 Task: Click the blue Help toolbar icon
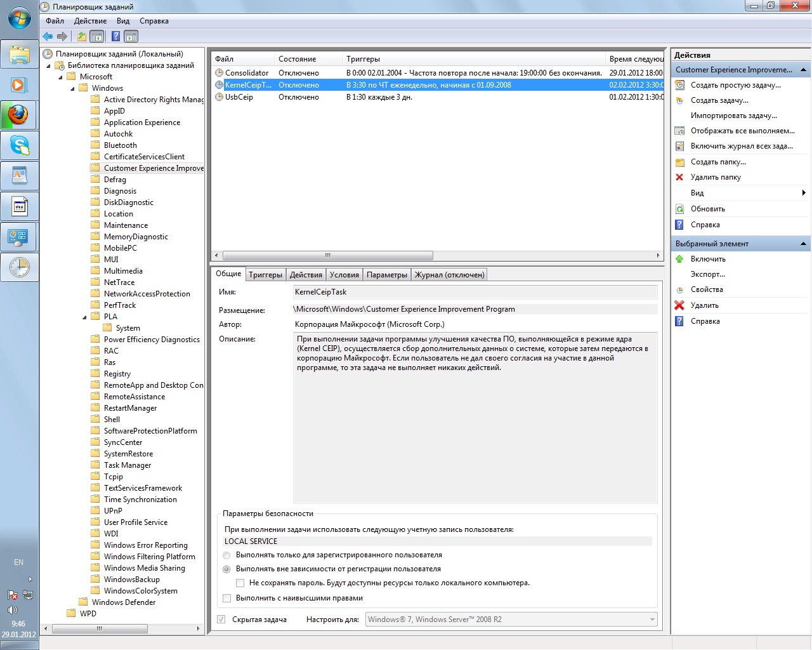pyautogui.click(x=116, y=36)
